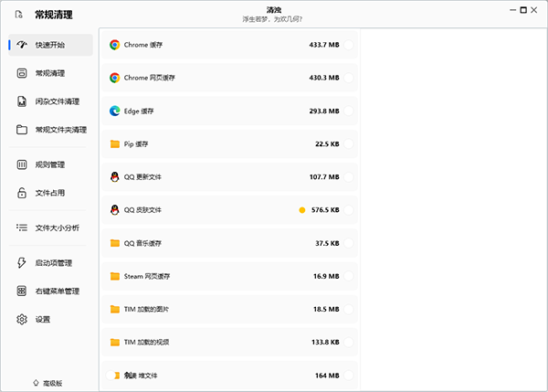Click the folder icon beside QQ 音乐缓存

point(115,243)
